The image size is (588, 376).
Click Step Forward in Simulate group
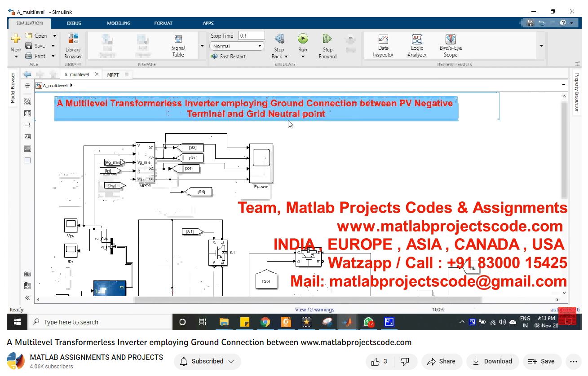327,46
